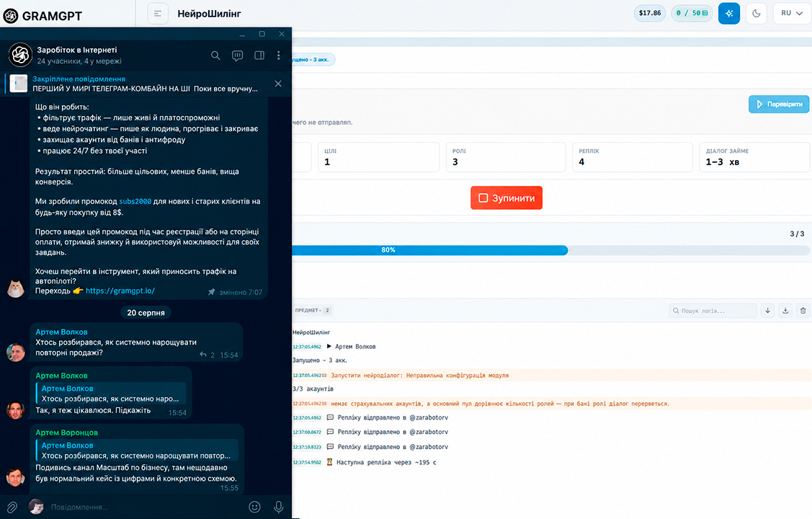Viewport: 812px width, 519px height.
Task: Click the quoted reply in the Воронцов message
Action: click(x=137, y=450)
